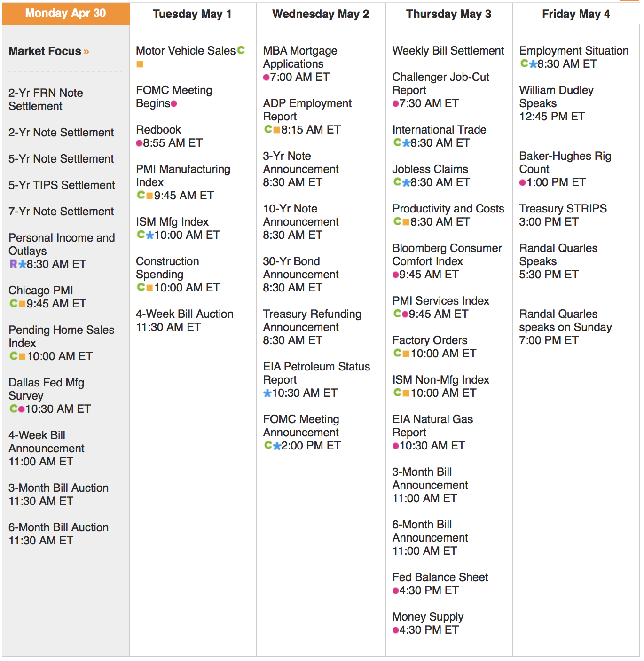Switch to the Friday May 4 column header
Image resolution: width=644 pixels, height=661 pixels.
pos(576,14)
